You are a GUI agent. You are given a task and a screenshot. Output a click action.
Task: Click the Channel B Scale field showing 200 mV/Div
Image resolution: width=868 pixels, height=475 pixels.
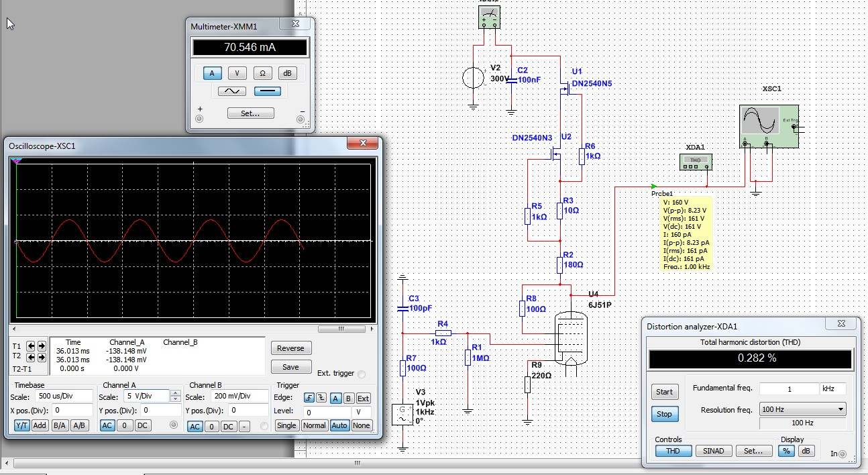[238, 397]
